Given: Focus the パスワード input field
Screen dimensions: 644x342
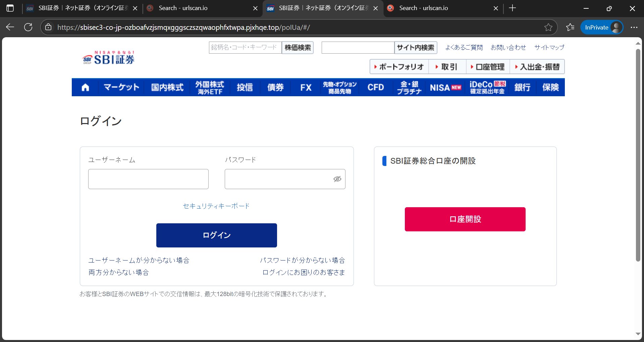Looking at the screenshot, I should [x=285, y=179].
